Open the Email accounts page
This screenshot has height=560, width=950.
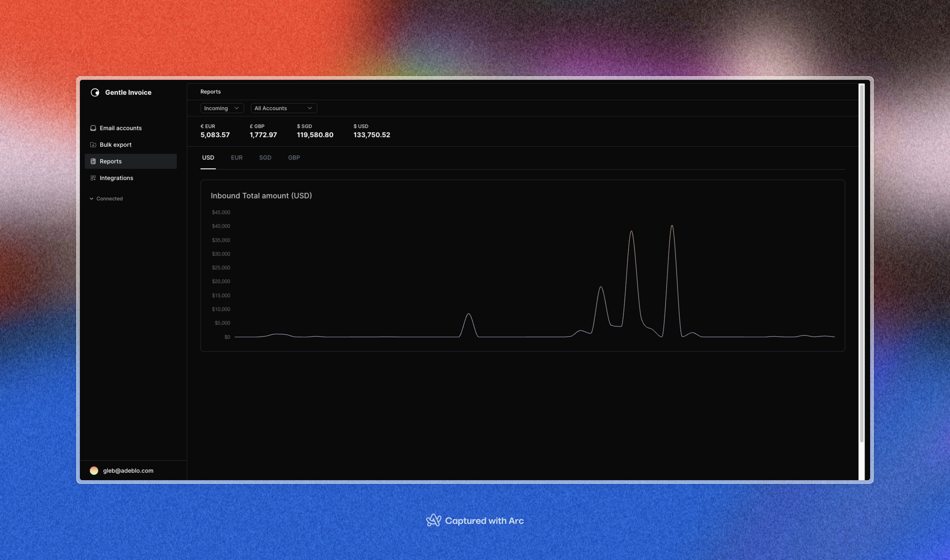click(120, 128)
